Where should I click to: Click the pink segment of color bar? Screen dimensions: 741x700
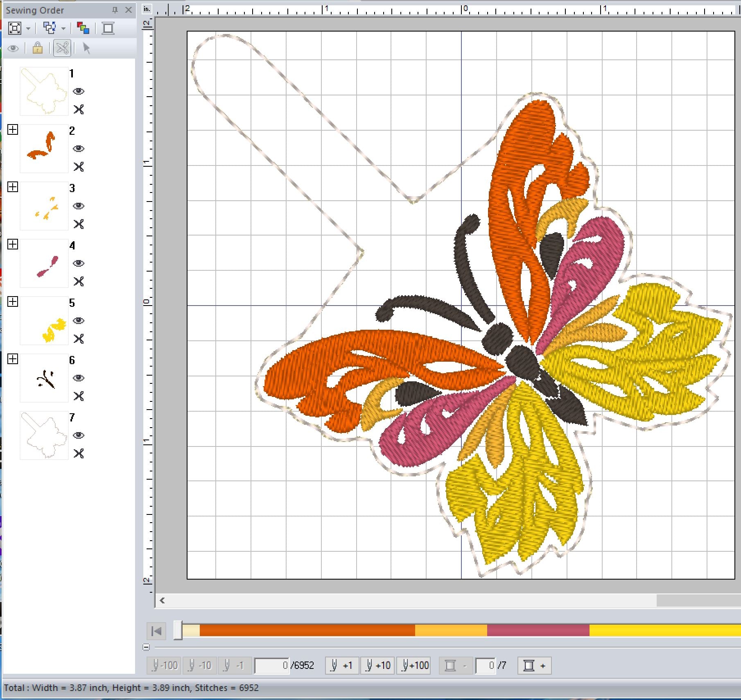(538, 630)
